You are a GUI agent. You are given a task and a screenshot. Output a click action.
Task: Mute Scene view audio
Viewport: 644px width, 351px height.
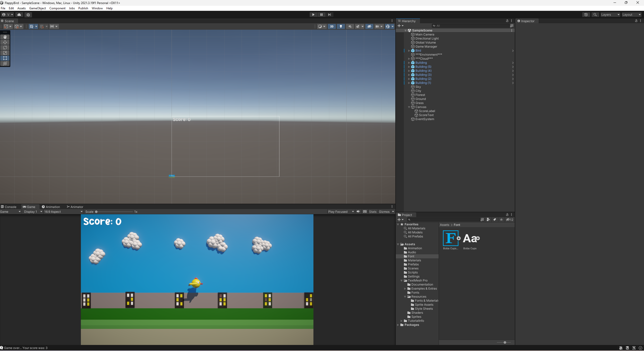pos(350,26)
